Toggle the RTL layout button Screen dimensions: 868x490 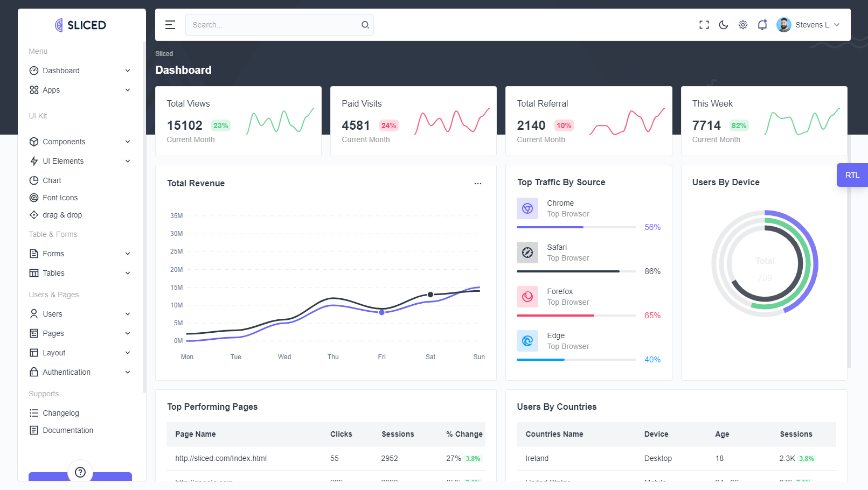click(x=852, y=175)
